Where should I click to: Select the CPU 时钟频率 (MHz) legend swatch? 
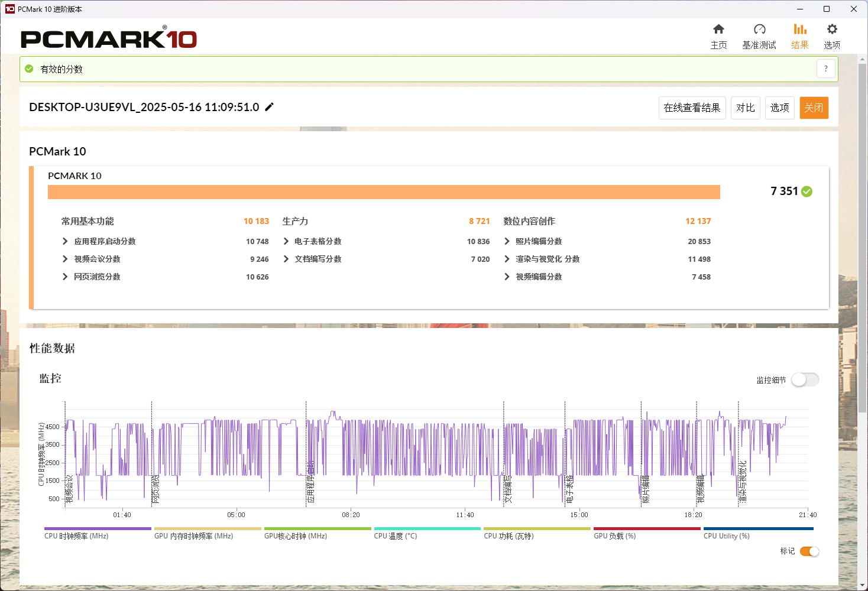pyautogui.click(x=98, y=528)
